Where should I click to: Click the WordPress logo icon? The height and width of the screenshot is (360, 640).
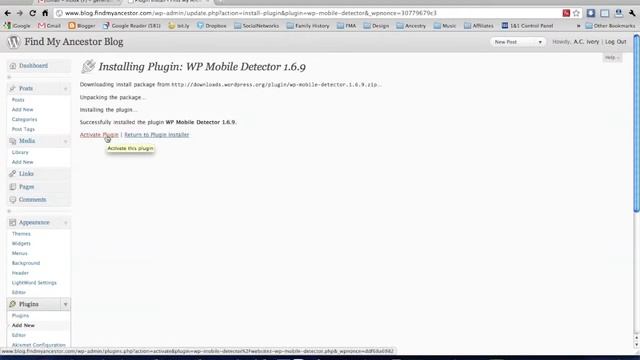point(13,42)
